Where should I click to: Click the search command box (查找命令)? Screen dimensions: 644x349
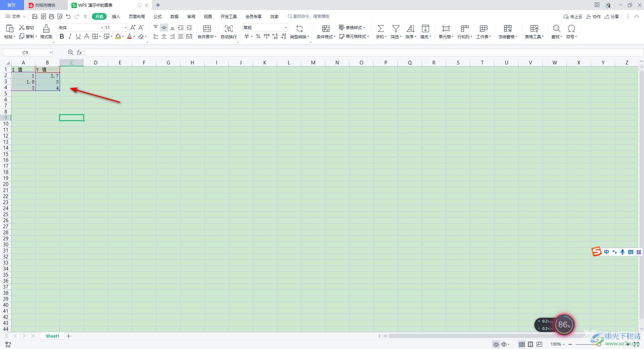coord(309,16)
